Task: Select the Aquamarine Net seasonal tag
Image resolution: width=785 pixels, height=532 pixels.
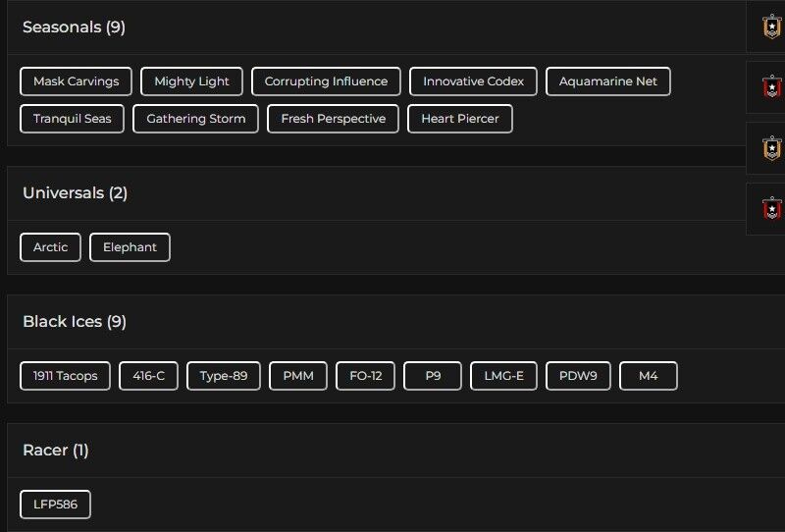Action: click(x=607, y=81)
